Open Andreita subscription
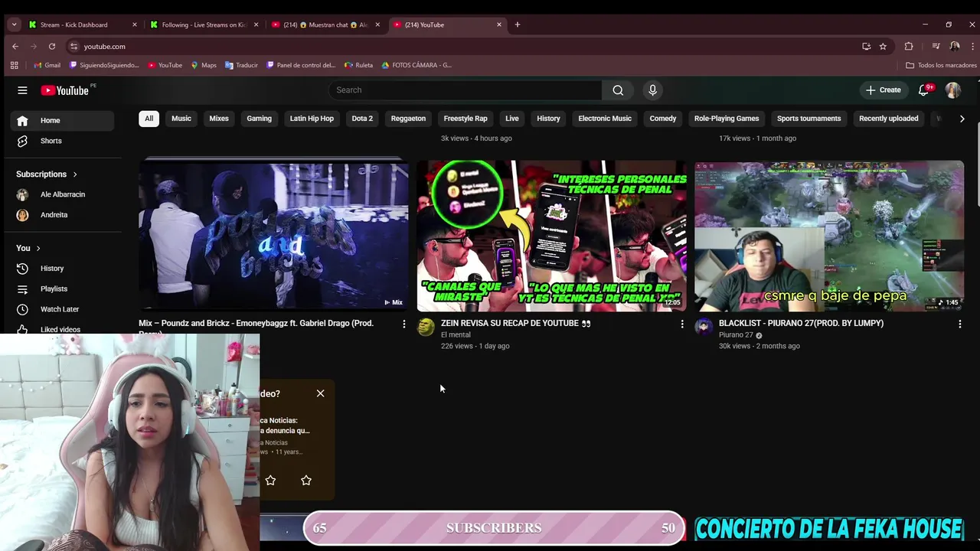980x551 pixels. click(62, 215)
